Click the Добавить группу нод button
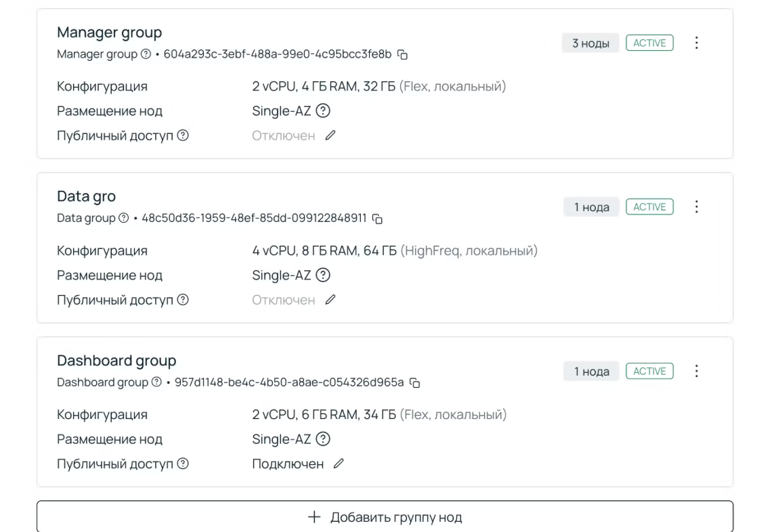 385,517
